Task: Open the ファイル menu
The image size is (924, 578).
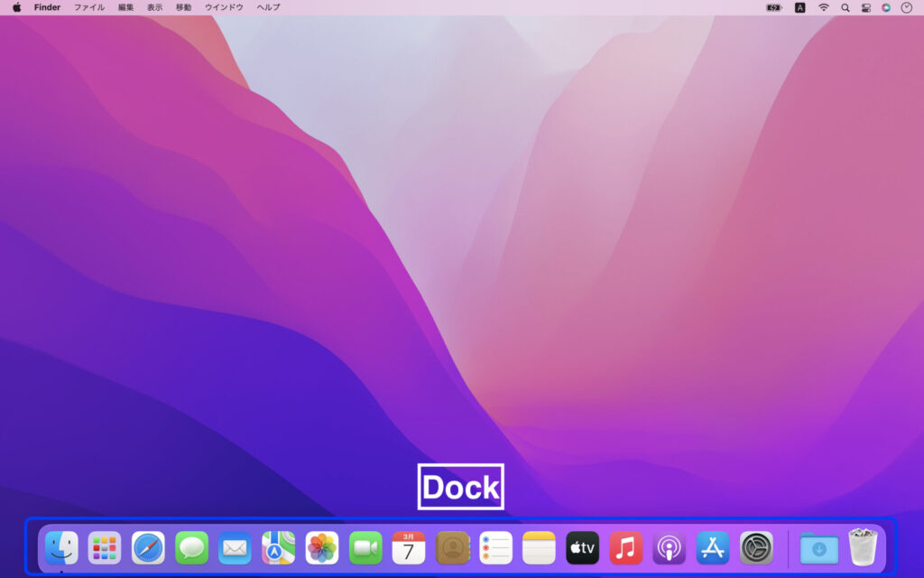Action: click(x=89, y=7)
